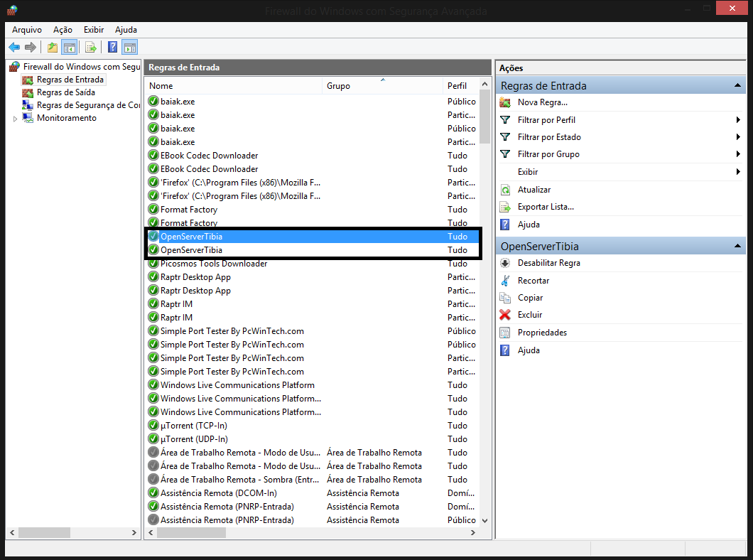Click the Ajuda icon under OpenServerTibia section

point(505,350)
